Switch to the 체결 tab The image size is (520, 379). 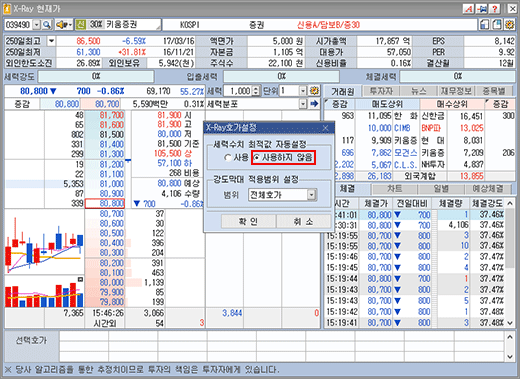347,189
